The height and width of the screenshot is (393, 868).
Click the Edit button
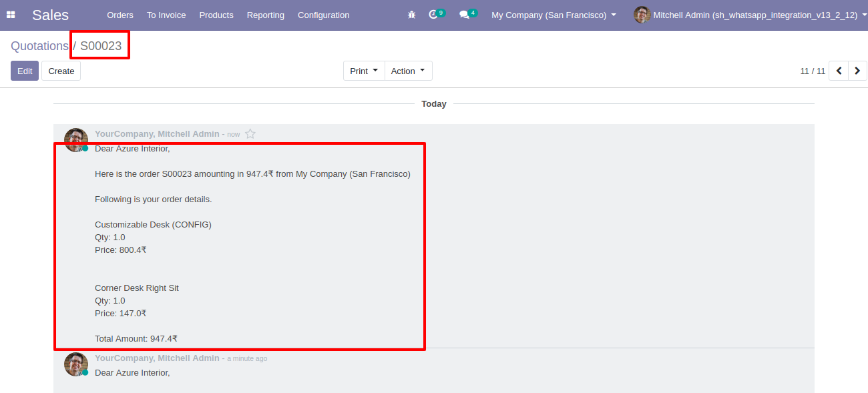point(25,71)
